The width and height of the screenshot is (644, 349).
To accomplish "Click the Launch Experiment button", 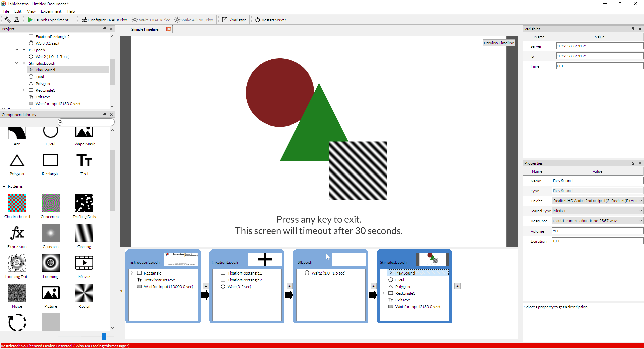I will coord(49,20).
